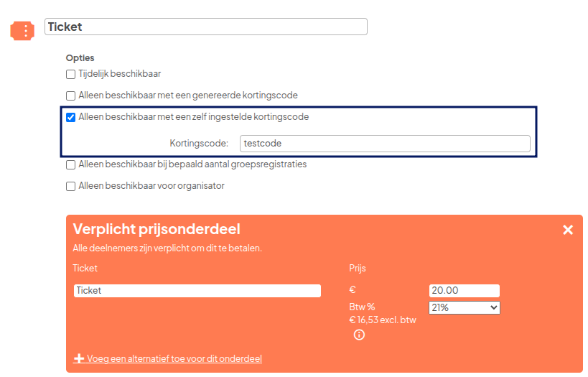Screen dimensions: 588x377
Task: Click the genereerde kortingscode label text
Action: 187,96
